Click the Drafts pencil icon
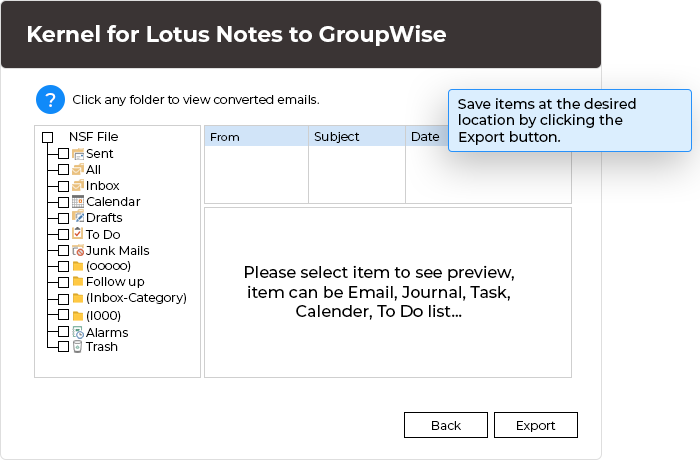Viewport: 700px width, 460px height. coord(78,217)
